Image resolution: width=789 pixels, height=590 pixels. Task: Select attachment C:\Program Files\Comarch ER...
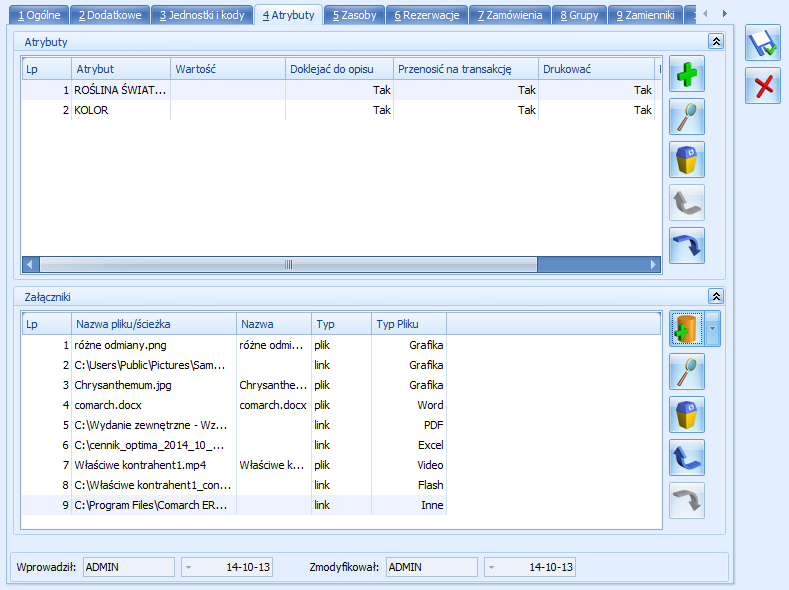234,505
